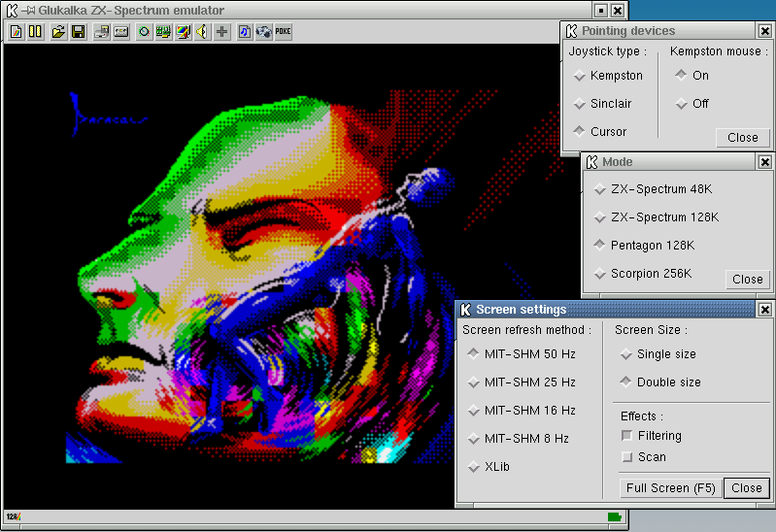This screenshot has height=532, width=776.
Task: Click the pin icon in main window title bar
Action: (30, 10)
